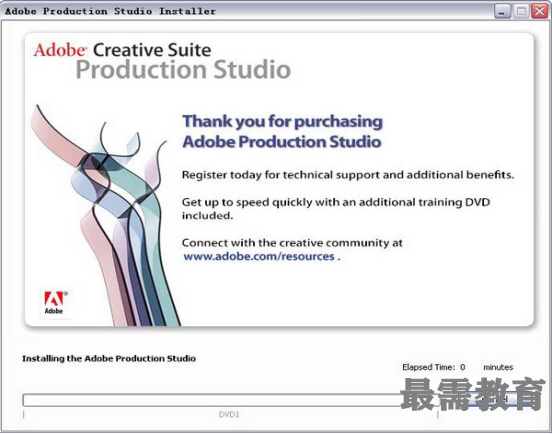This screenshot has height=434, width=552.
Task: Click the 'minutes' label beside elapsed time
Action: click(498, 367)
